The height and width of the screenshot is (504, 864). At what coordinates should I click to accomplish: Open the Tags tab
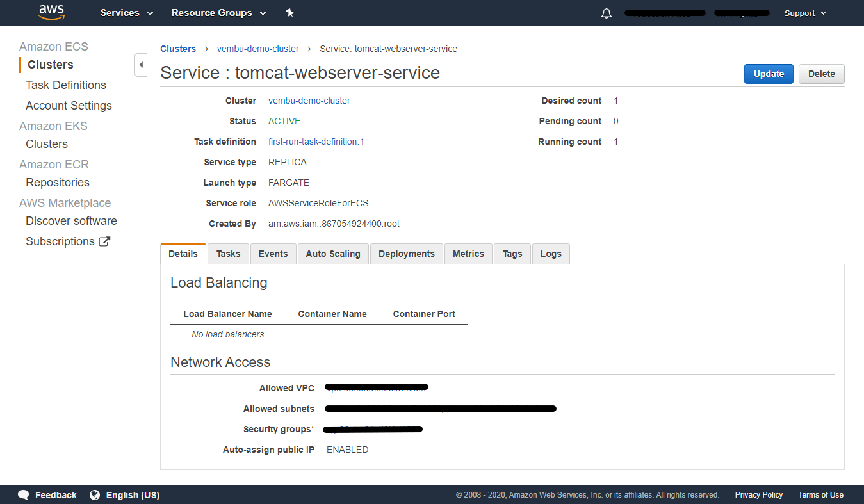pyautogui.click(x=512, y=254)
